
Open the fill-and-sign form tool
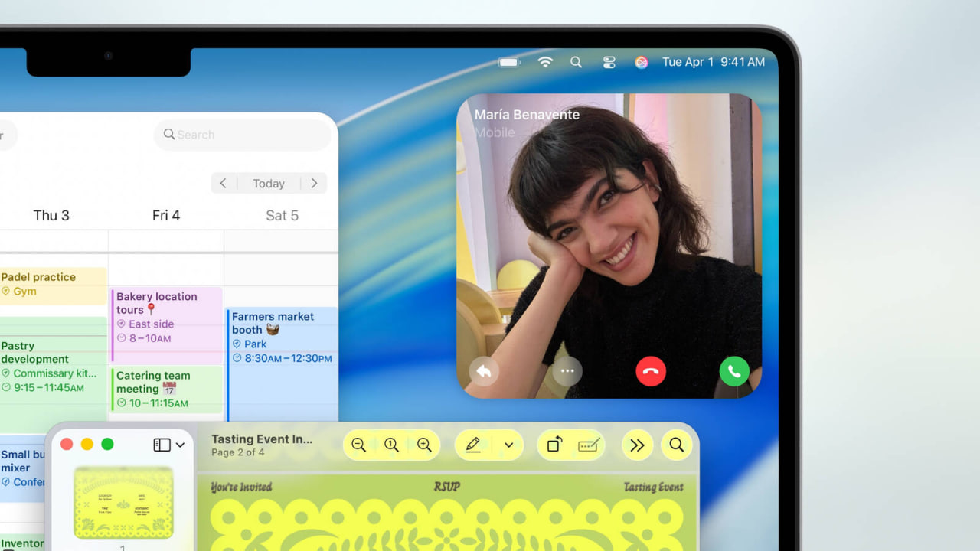click(x=586, y=445)
